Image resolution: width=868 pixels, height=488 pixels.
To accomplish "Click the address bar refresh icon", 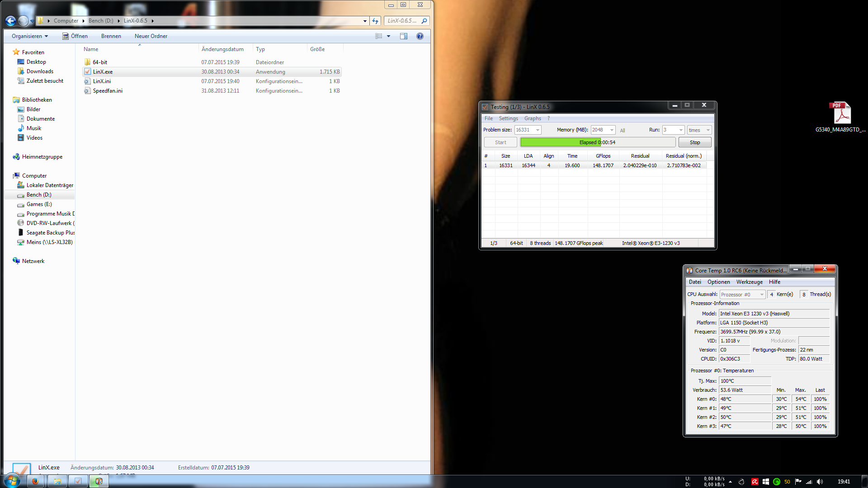I will click(x=375, y=21).
